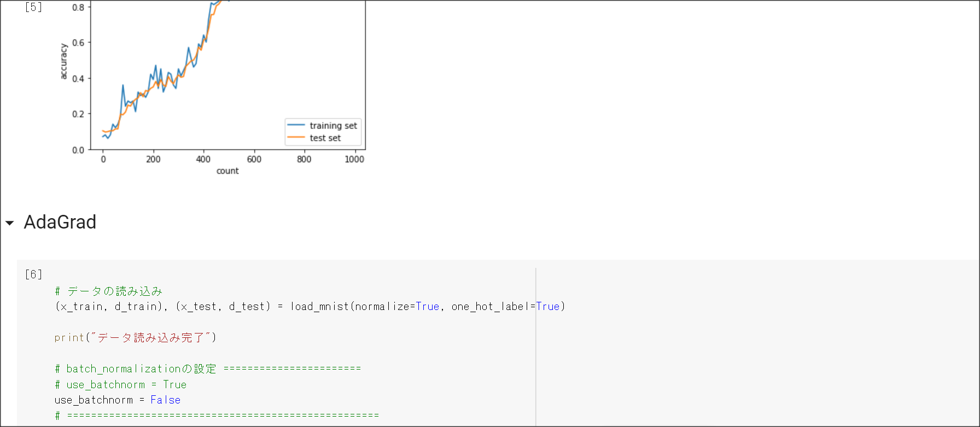Click the 'batch_normalizationの設定' comment line
Screen dimensions: 980x427
coord(208,369)
